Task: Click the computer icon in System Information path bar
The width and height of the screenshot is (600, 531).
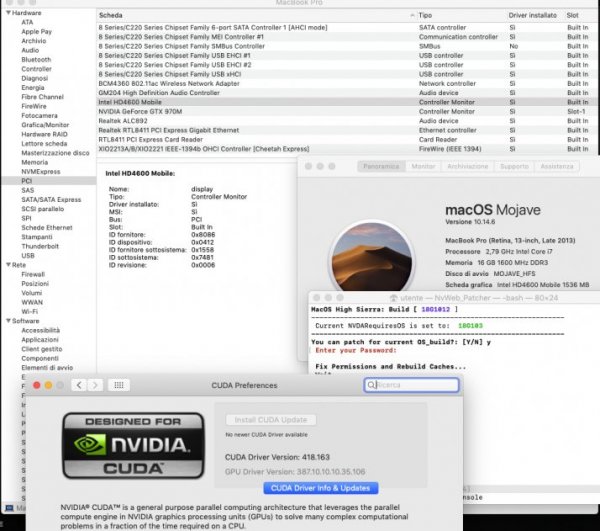Action: [x=9, y=508]
